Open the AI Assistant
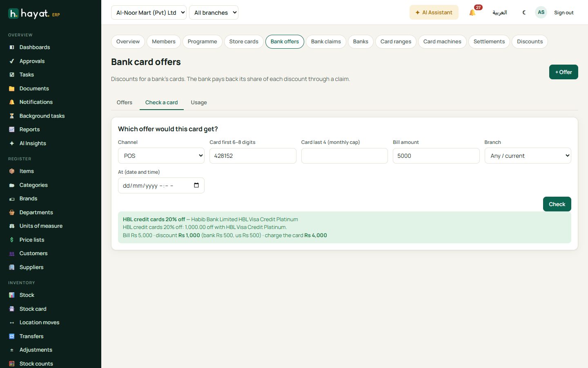 [x=434, y=12]
